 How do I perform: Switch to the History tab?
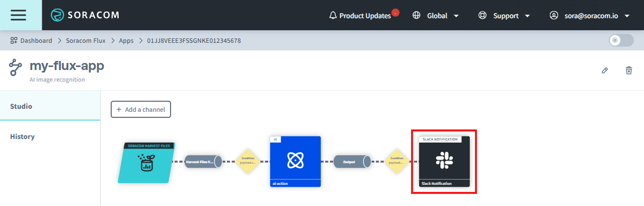click(x=22, y=136)
